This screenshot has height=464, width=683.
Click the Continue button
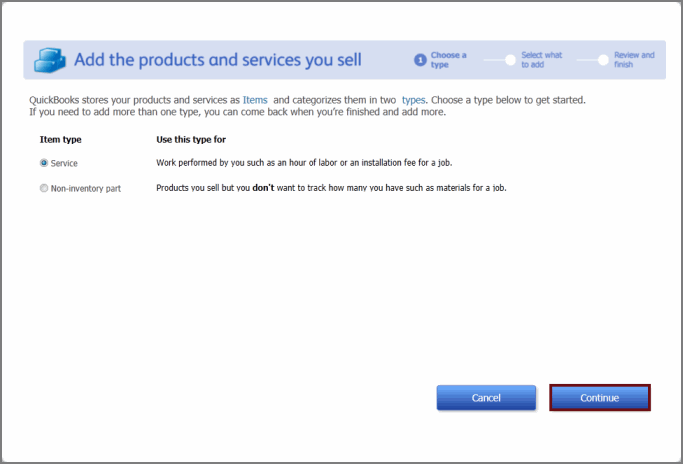point(600,397)
